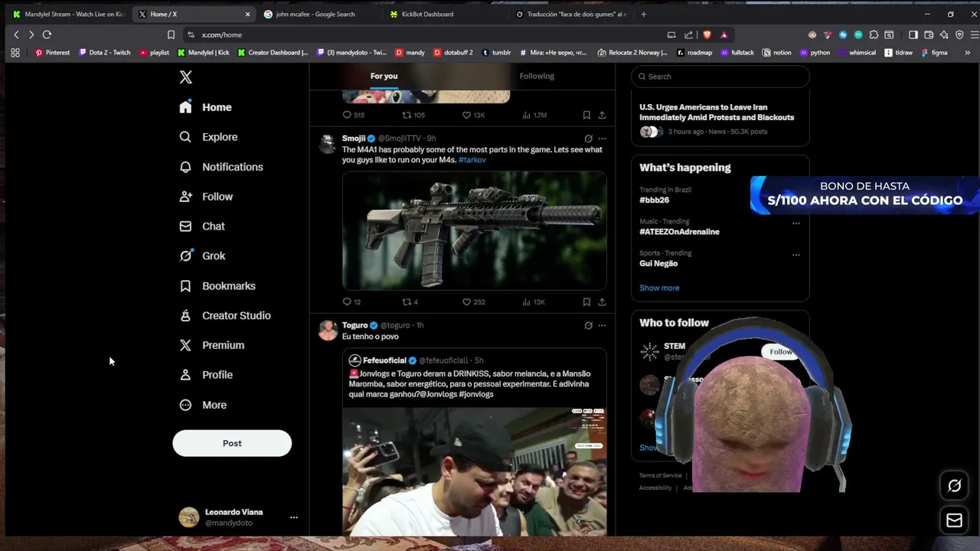Open floating Grok button at bottom right

coord(954,486)
